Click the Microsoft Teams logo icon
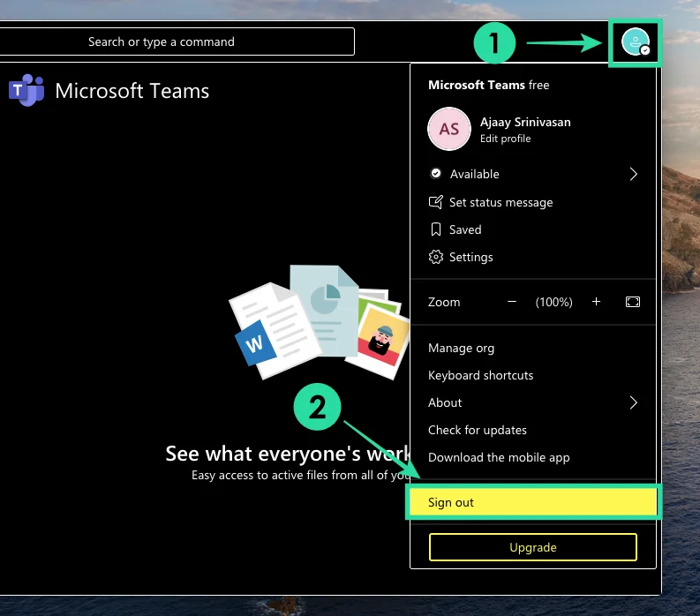This screenshot has height=616, width=700. [x=26, y=90]
